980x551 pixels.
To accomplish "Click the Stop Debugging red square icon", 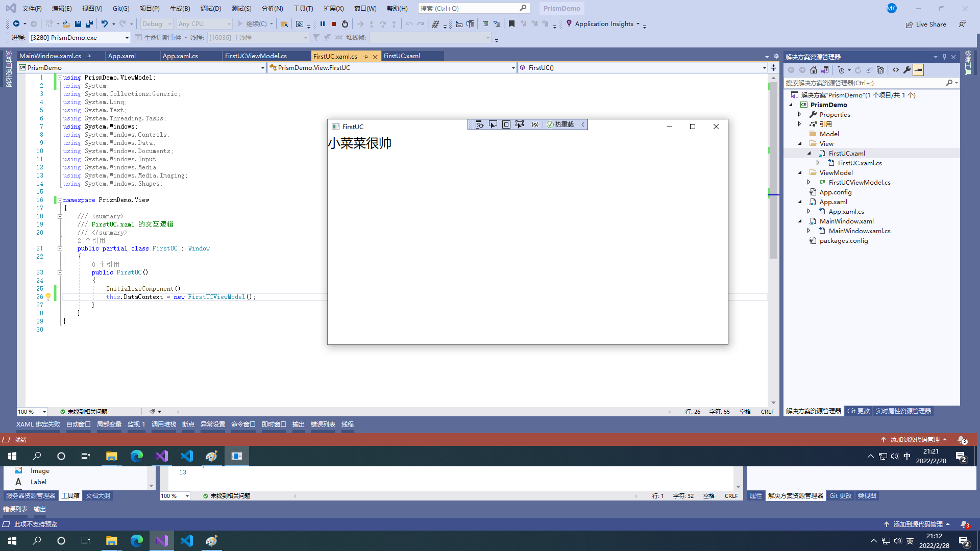I will 334,24.
